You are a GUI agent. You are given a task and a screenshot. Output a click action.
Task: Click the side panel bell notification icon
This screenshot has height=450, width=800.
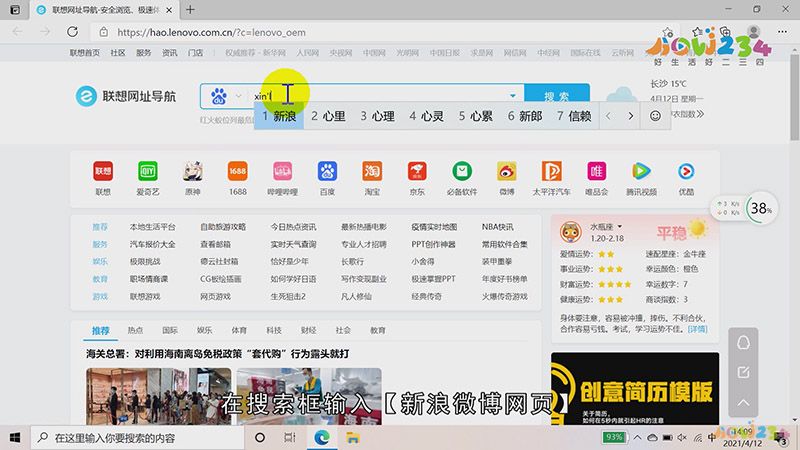[x=743, y=343]
